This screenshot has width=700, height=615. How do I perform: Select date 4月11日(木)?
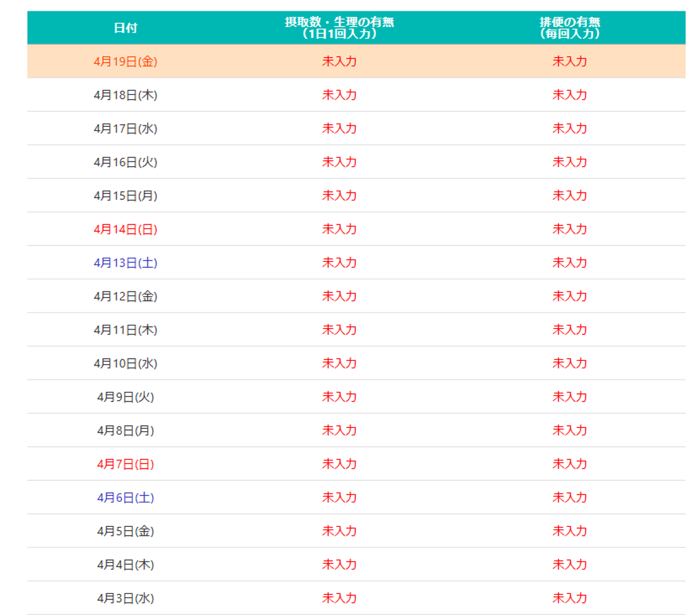[x=125, y=330]
